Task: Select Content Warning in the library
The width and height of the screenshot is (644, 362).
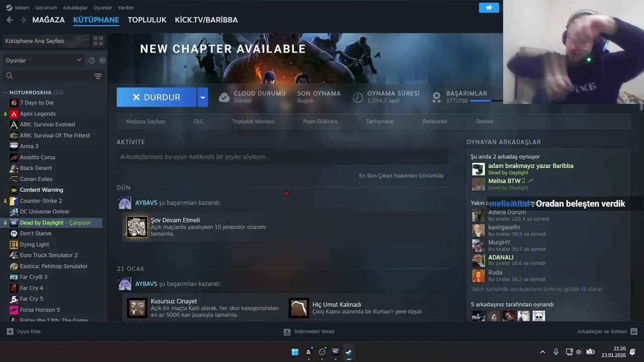Action: pos(41,190)
